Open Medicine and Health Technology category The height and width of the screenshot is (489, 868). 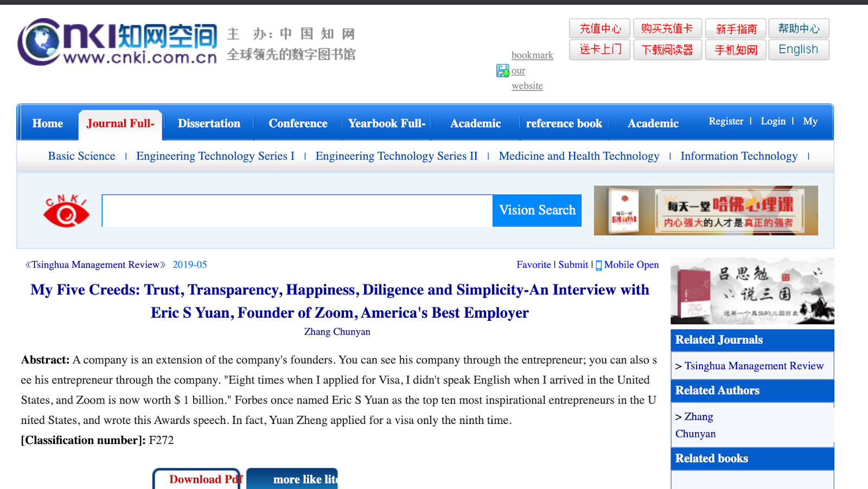pos(579,156)
